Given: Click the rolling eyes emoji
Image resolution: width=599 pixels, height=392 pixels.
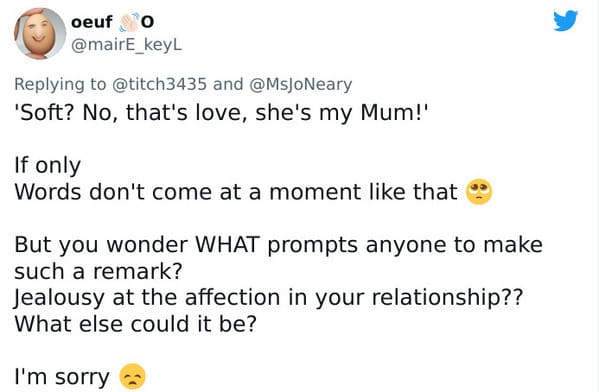Looking at the screenshot, I should 479,191.
